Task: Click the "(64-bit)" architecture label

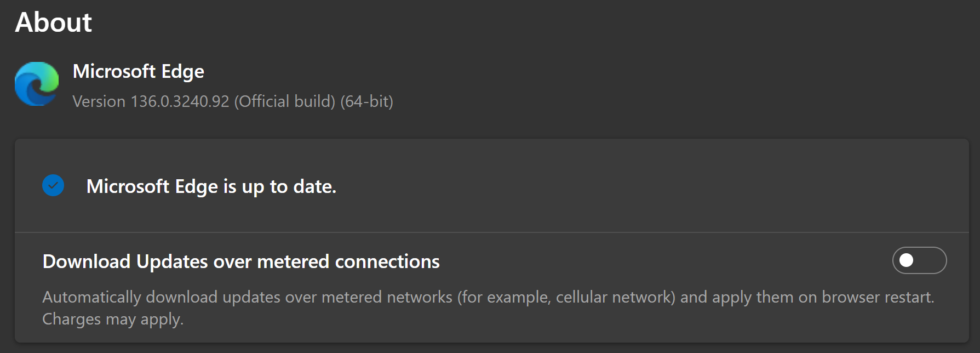Action: click(x=366, y=101)
